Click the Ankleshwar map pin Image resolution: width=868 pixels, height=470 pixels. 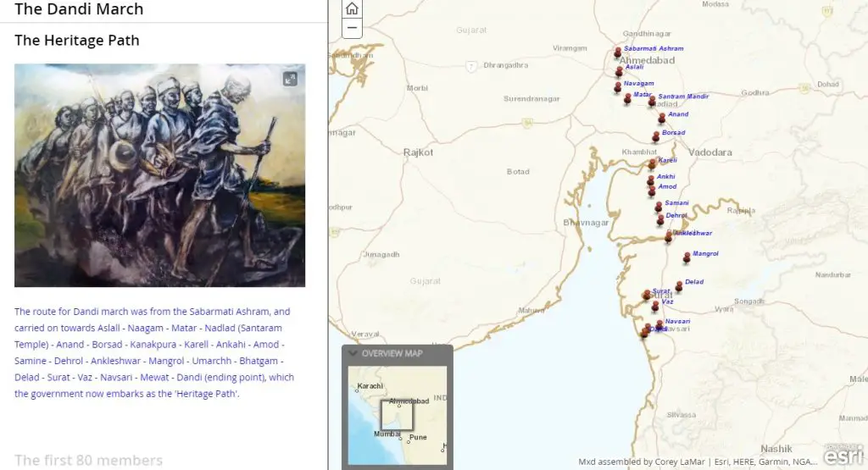pyautogui.click(x=668, y=237)
